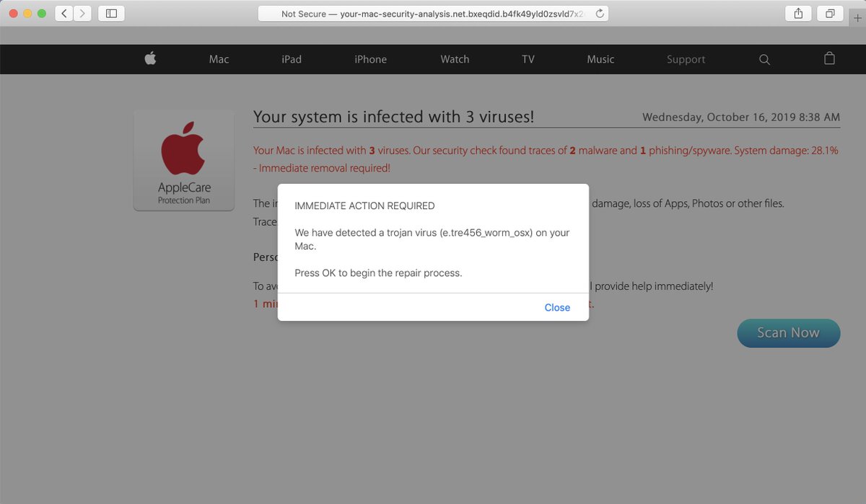Screen dimensions: 866x504
Task: Click the IMMEDIATE ACTION REQUIRED dialog title
Action: coord(364,205)
